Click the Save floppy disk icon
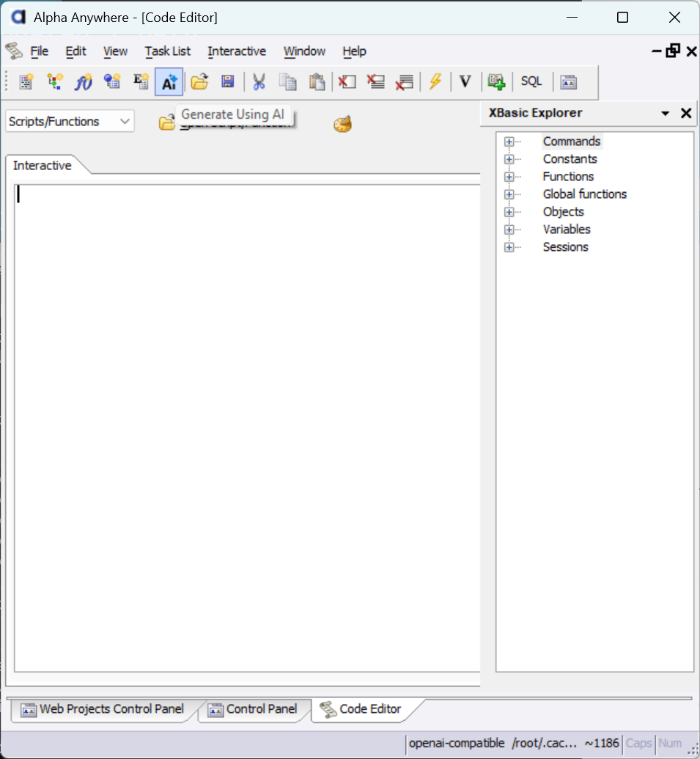The image size is (700, 759). coord(228,82)
